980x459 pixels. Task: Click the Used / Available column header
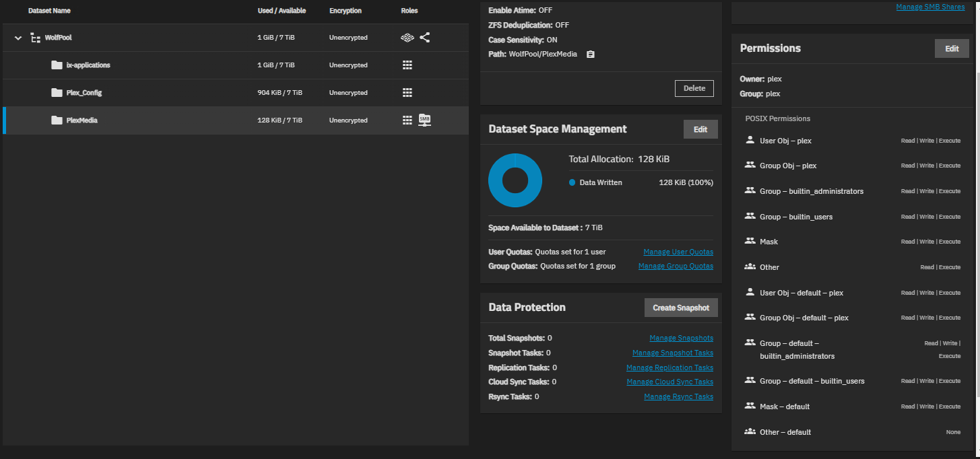[282, 11]
